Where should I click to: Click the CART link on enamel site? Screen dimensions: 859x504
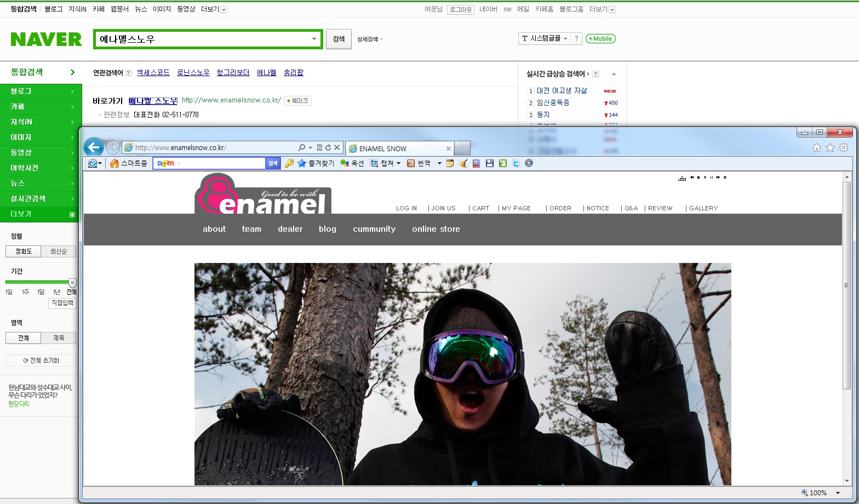tap(480, 208)
